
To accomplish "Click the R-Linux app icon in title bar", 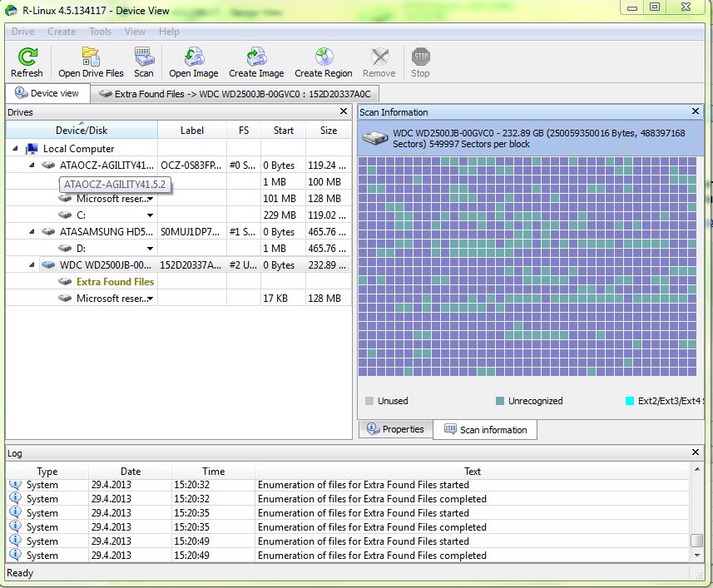I will tap(12, 10).
